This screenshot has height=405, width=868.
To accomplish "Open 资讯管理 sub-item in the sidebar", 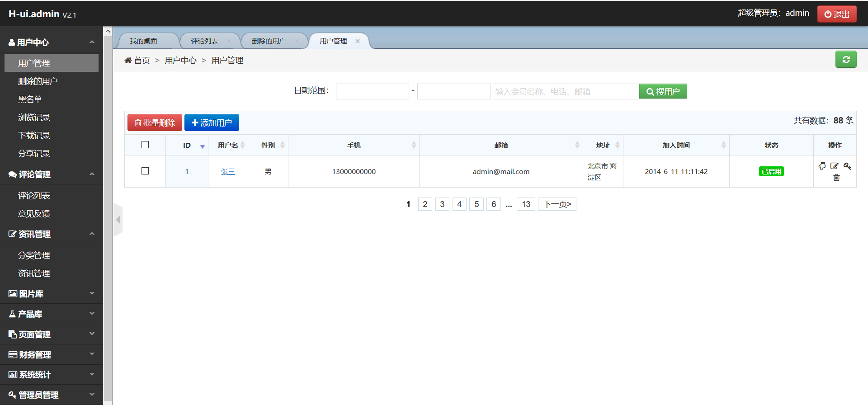I will click(x=52, y=273).
